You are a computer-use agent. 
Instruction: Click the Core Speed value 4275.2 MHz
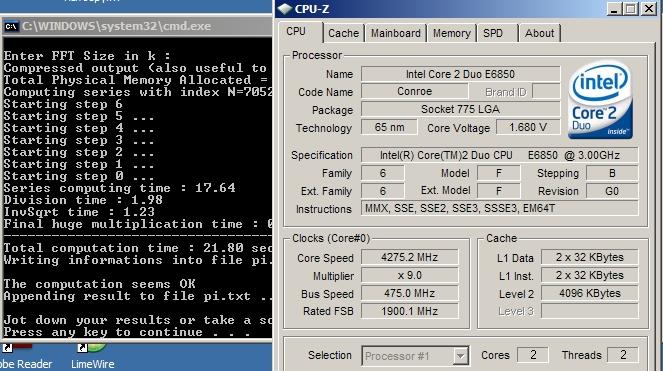point(409,257)
